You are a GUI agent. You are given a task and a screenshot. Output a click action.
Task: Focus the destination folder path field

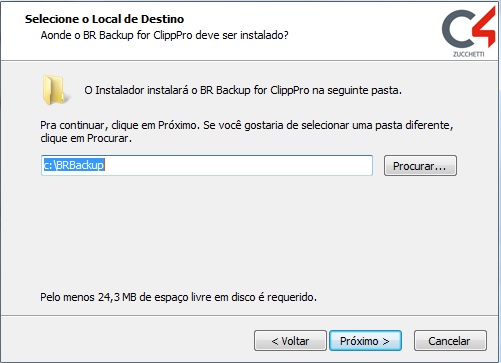207,165
